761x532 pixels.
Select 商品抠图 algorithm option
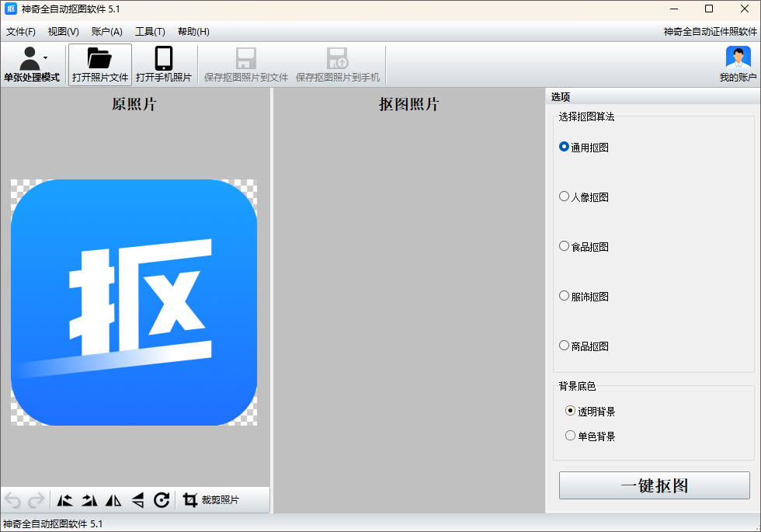[584, 346]
